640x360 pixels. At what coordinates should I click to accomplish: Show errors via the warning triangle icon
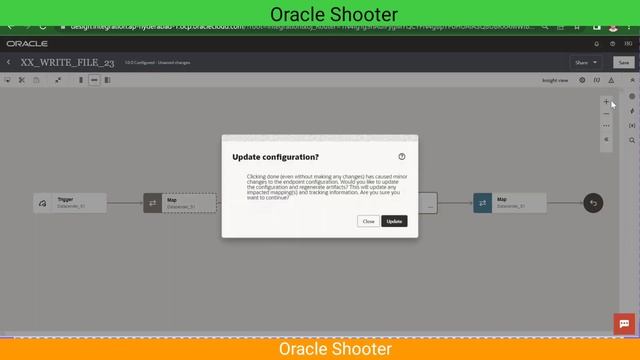611,80
